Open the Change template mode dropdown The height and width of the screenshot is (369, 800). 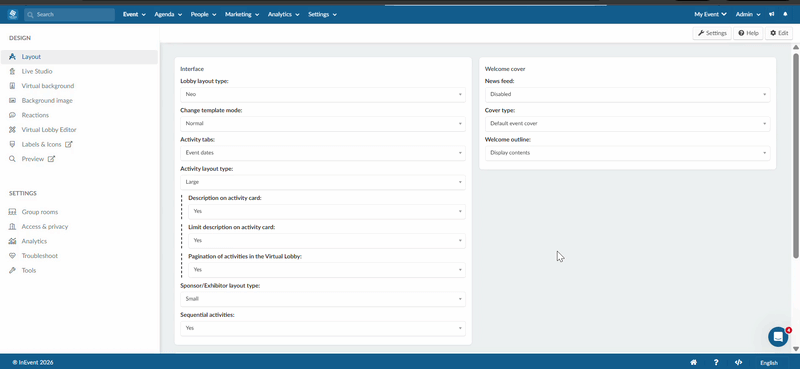pos(322,124)
